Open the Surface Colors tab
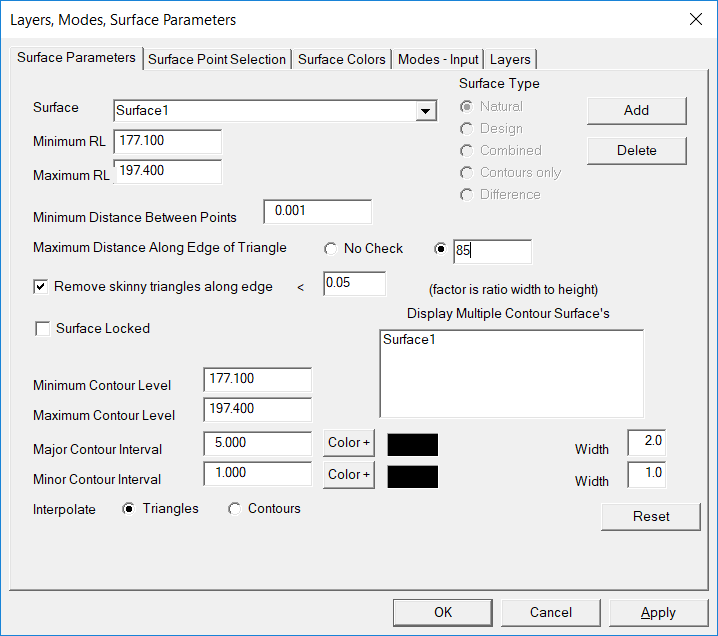Screen dimensions: 718x636 coord(341,59)
